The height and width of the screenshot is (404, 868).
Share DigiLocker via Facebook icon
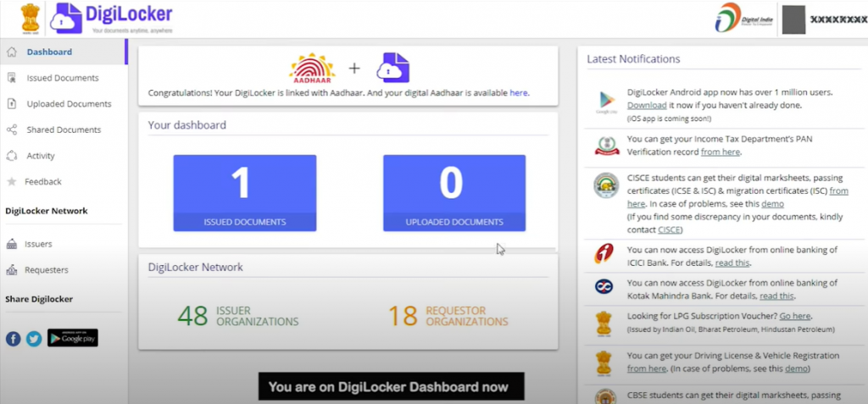14,339
